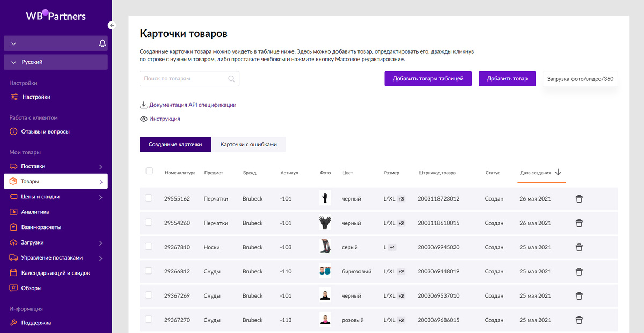The height and width of the screenshot is (333, 644).
Task: Delete product 29367270 with trash icon
Action: [x=579, y=320]
